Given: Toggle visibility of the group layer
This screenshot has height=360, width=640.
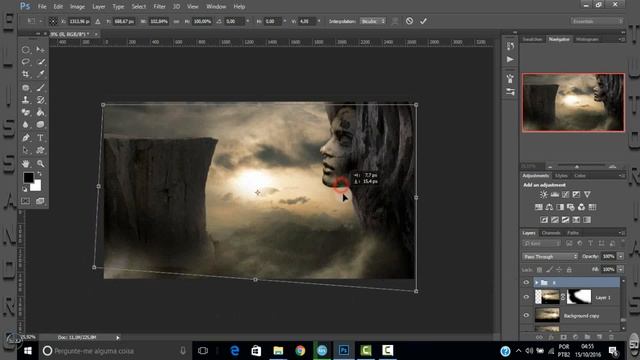Looking at the screenshot, I should pos(526,282).
